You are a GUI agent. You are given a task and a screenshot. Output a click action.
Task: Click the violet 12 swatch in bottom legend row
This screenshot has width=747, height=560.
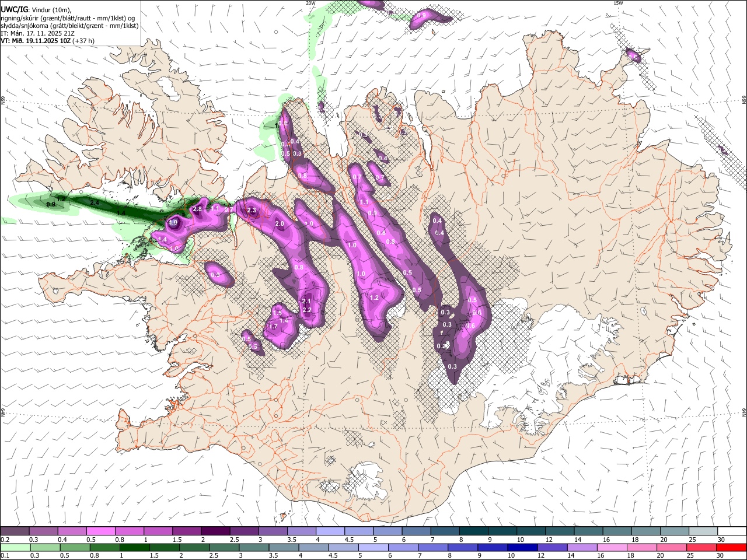click(x=551, y=547)
